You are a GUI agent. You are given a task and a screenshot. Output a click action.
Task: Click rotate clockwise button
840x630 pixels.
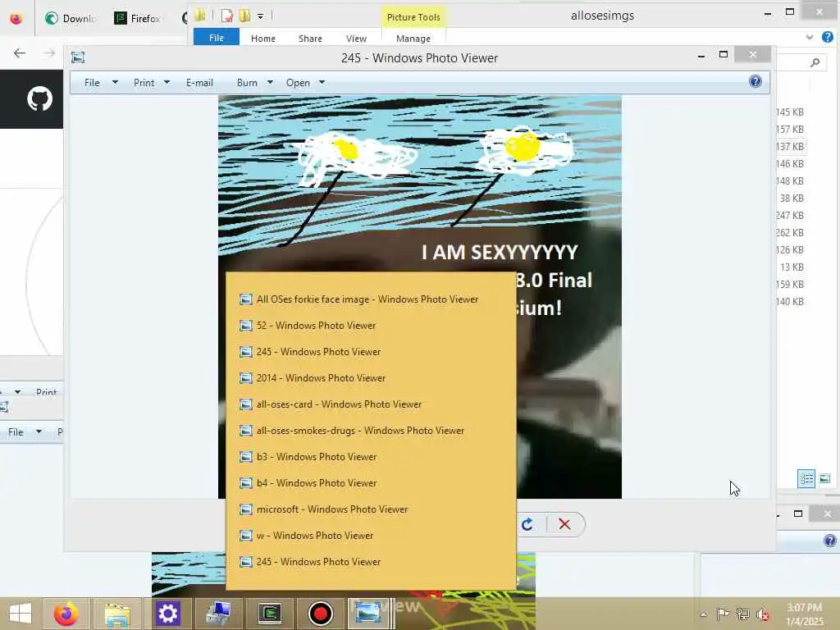[527, 524]
